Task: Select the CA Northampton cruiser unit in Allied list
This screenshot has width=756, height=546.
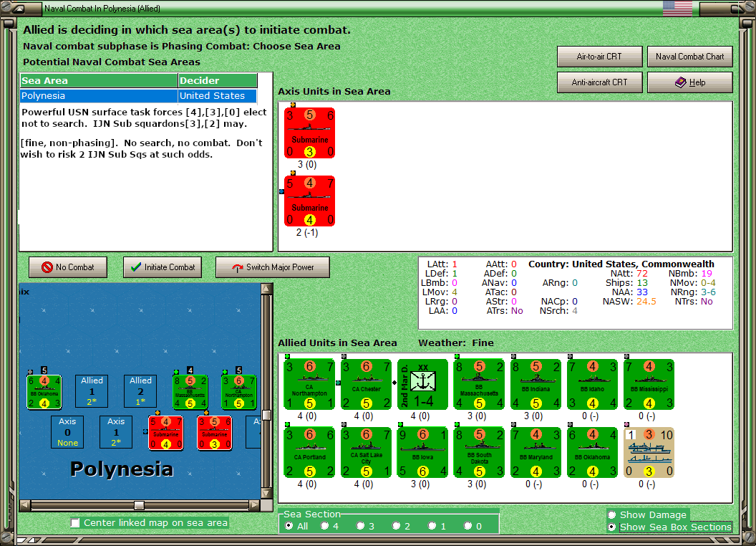Action: 309,384
